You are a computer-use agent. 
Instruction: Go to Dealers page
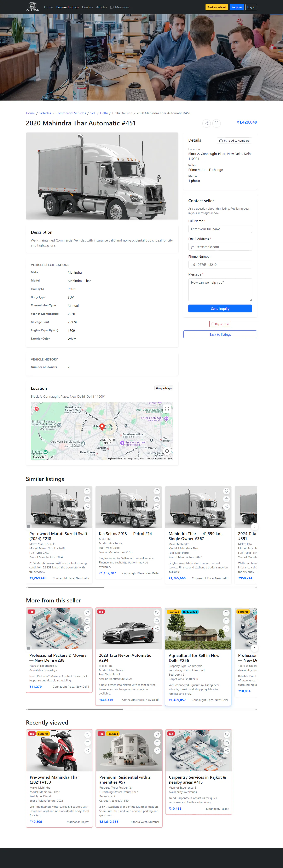87,7
